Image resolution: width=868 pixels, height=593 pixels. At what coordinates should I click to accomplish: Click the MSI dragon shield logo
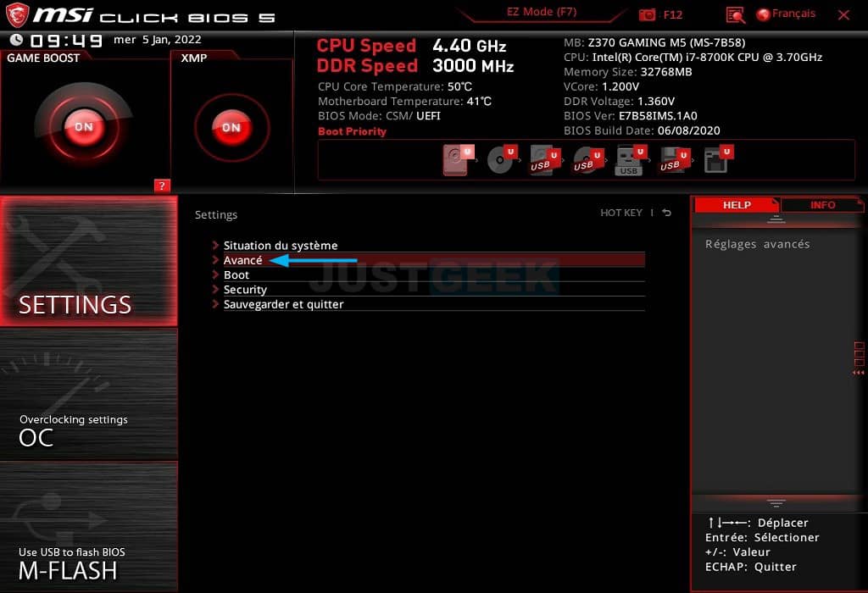coord(17,15)
